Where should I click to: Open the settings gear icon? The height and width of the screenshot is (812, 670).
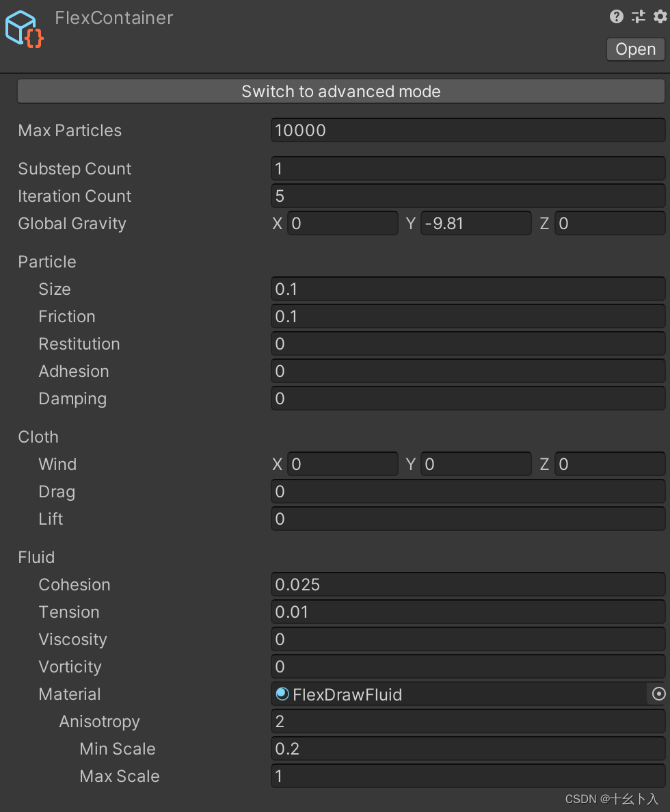[x=660, y=17]
